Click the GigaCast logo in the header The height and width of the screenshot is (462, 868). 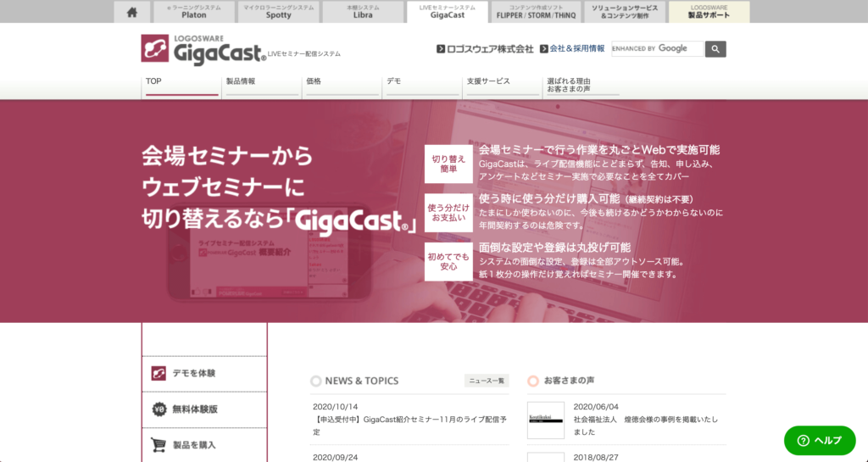point(203,50)
